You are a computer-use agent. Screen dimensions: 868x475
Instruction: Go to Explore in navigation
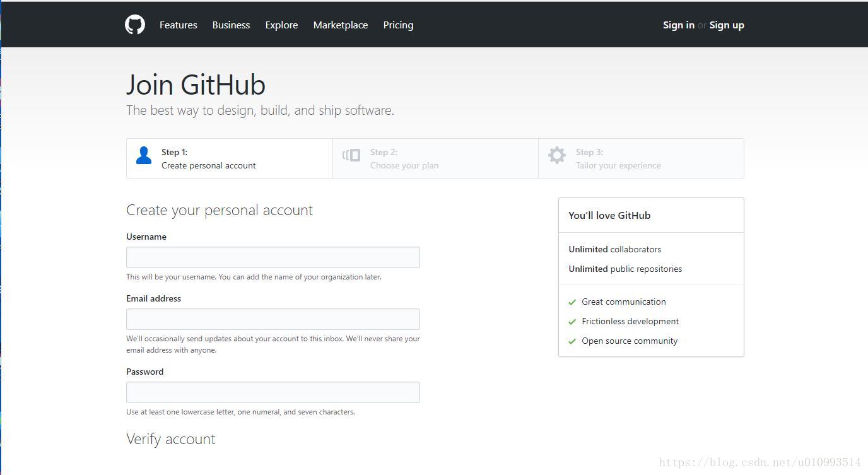pyautogui.click(x=281, y=25)
